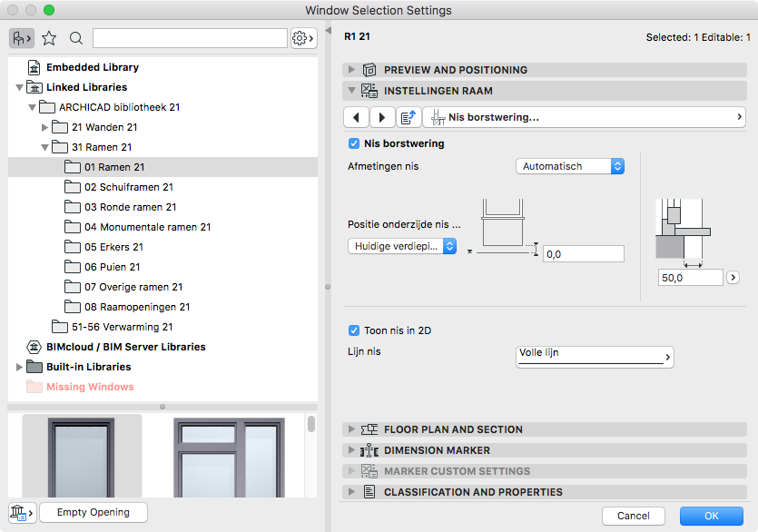Image resolution: width=758 pixels, height=532 pixels.
Task: Open library gear settings menu
Action: click(303, 38)
